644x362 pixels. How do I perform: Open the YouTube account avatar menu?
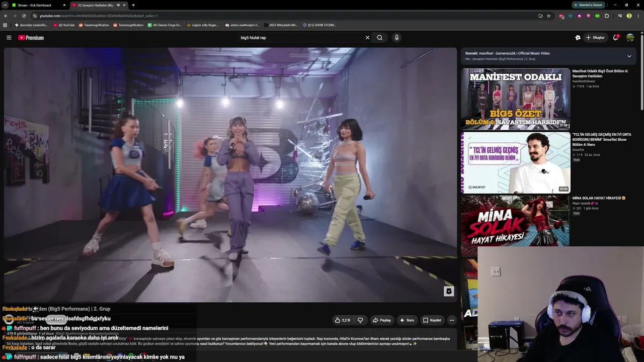pyautogui.click(x=630, y=38)
